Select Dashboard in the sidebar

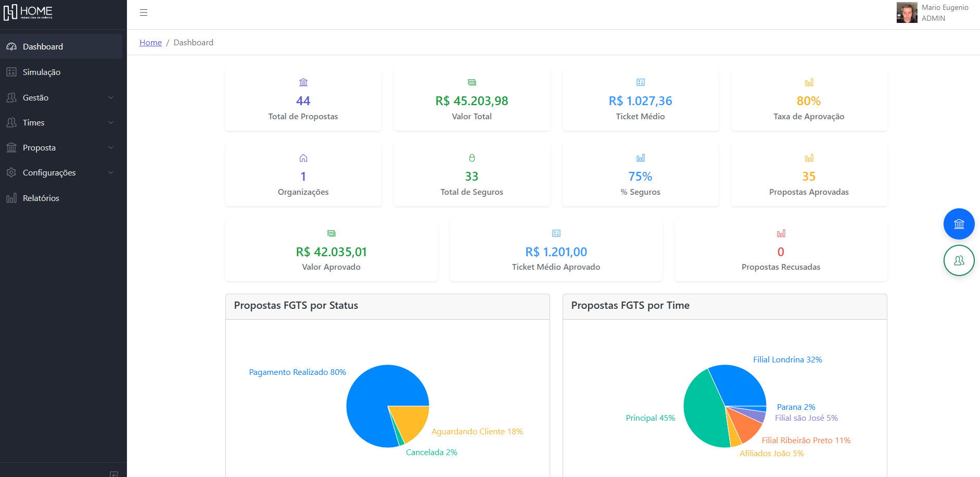[43, 46]
